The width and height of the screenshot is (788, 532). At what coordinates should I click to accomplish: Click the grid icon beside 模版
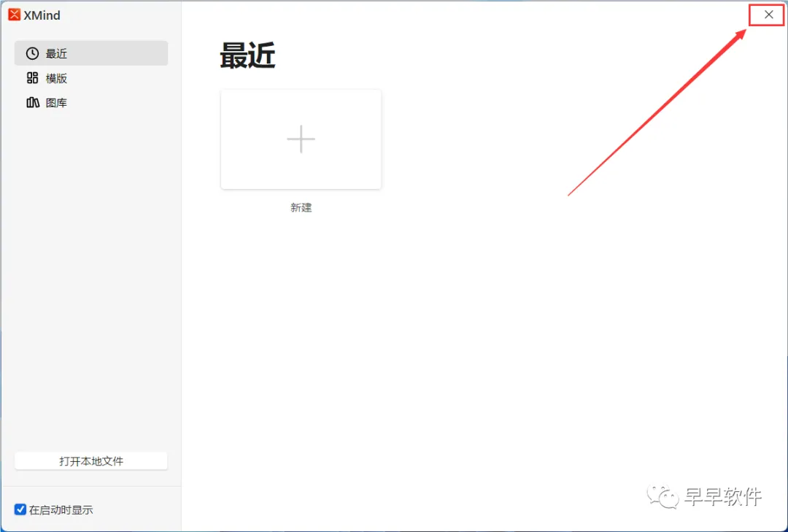(x=32, y=78)
